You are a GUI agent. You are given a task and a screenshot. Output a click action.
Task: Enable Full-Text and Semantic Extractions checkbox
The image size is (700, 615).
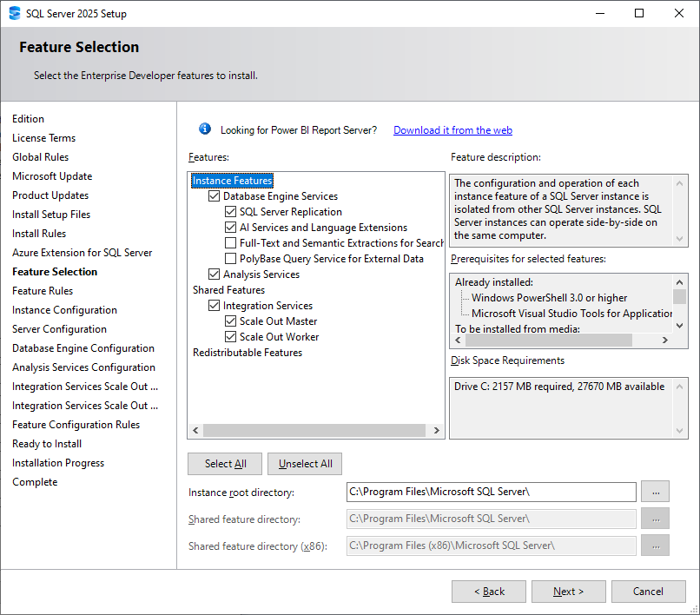click(230, 243)
